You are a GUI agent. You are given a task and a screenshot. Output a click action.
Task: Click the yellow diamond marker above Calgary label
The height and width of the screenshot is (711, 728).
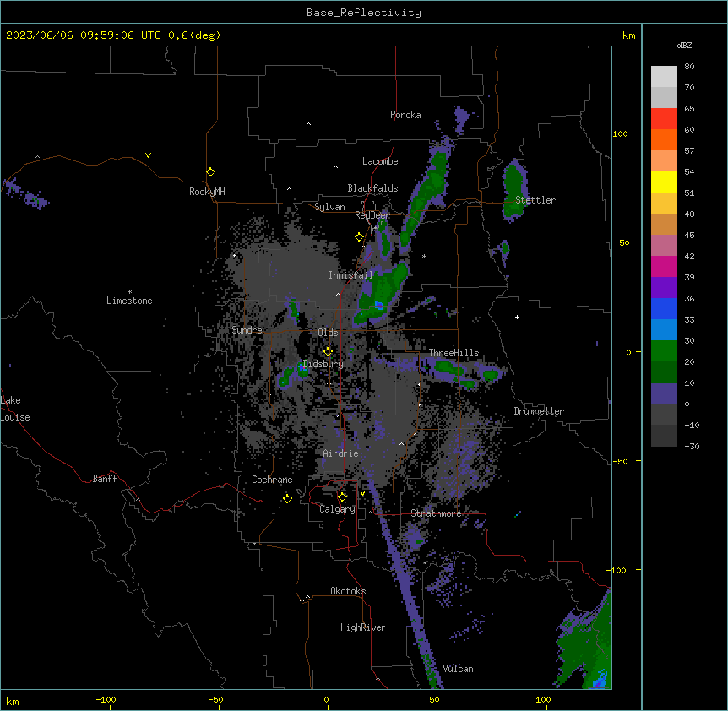(x=342, y=497)
